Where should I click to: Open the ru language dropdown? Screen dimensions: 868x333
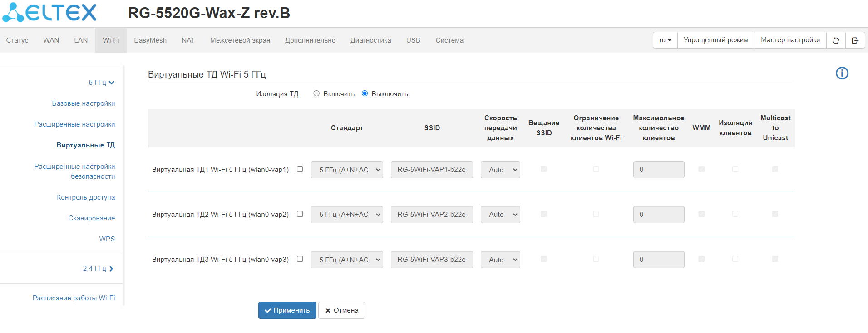tap(665, 40)
